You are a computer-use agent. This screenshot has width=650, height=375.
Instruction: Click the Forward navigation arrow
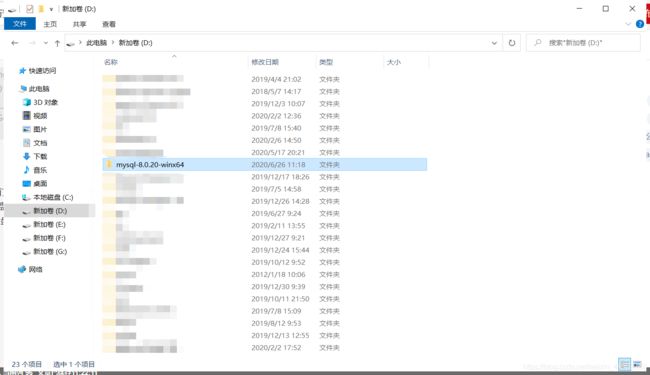(32, 43)
